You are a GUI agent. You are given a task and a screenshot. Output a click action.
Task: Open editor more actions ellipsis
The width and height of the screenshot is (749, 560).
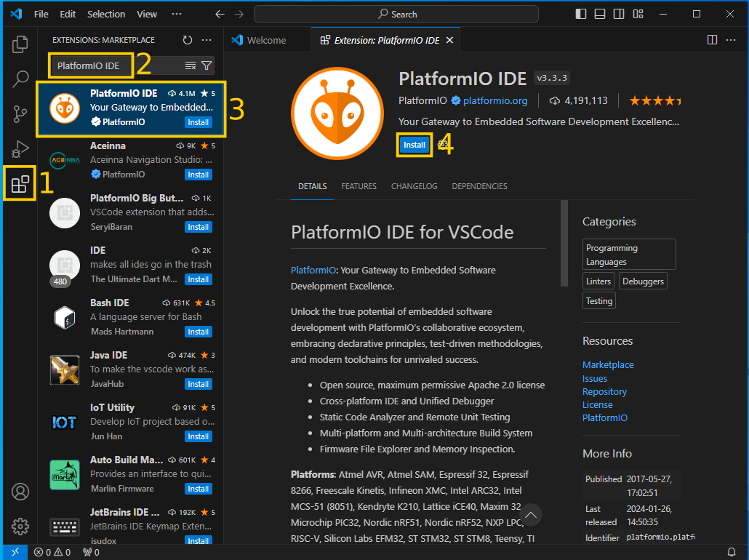pos(731,40)
